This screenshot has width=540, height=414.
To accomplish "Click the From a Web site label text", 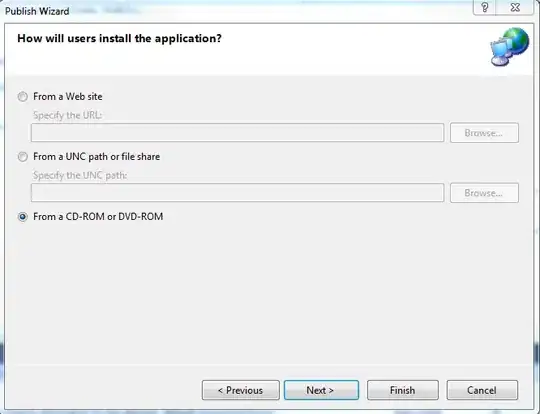I will pyautogui.click(x=68, y=97).
